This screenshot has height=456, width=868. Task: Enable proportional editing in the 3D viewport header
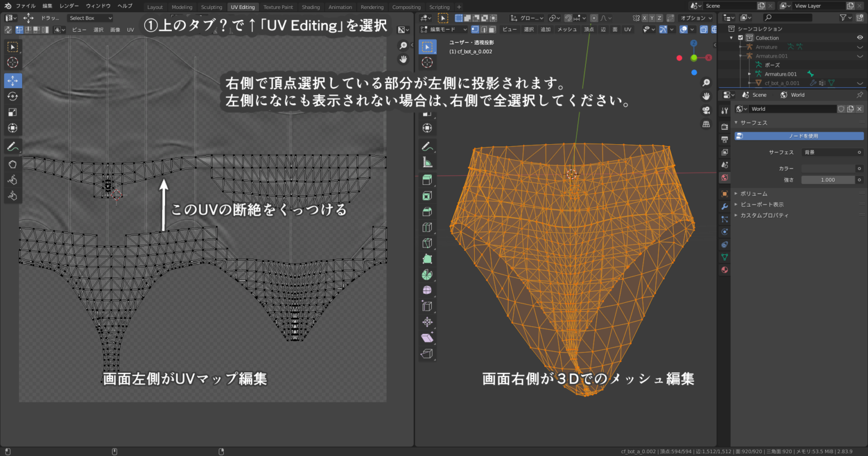(593, 18)
